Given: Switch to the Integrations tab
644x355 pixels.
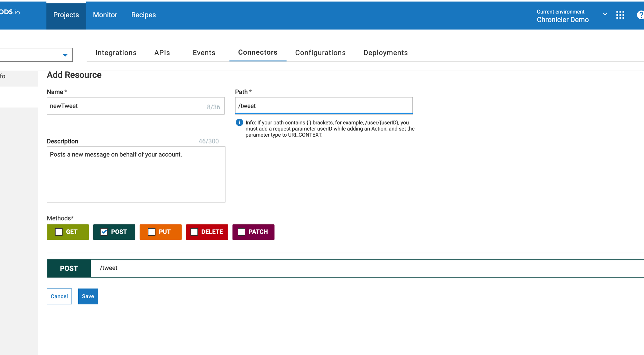Looking at the screenshot, I should [x=116, y=53].
